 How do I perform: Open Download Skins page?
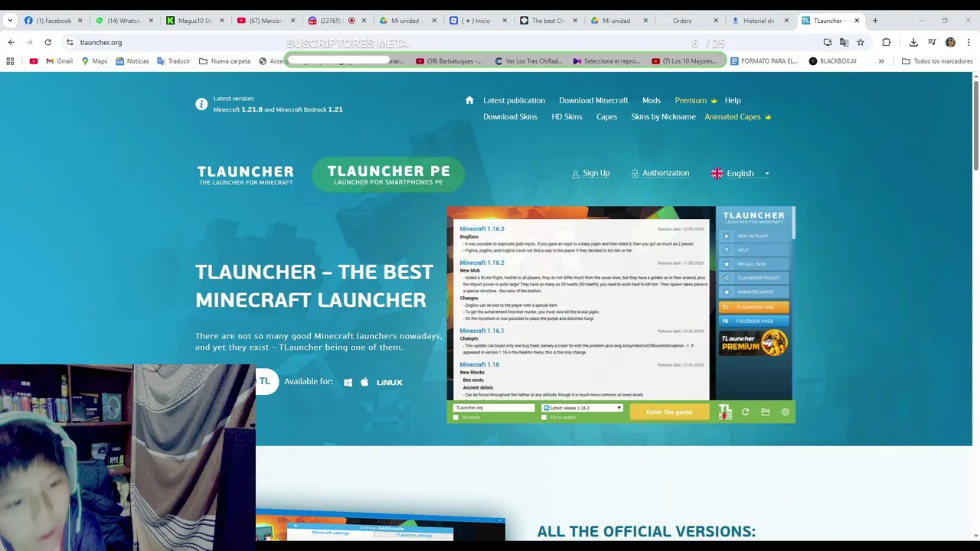pos(510,117)
